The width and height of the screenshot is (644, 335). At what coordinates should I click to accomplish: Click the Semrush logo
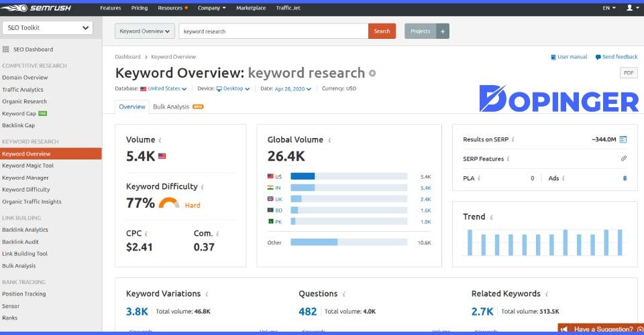[36, 8]
